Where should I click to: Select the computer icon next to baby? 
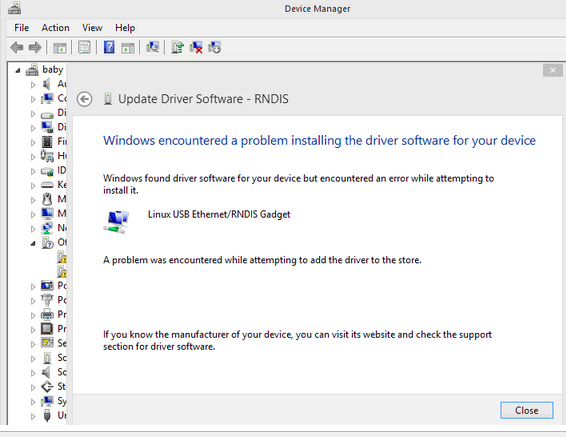pyautogui.click(x=32, y=70)
